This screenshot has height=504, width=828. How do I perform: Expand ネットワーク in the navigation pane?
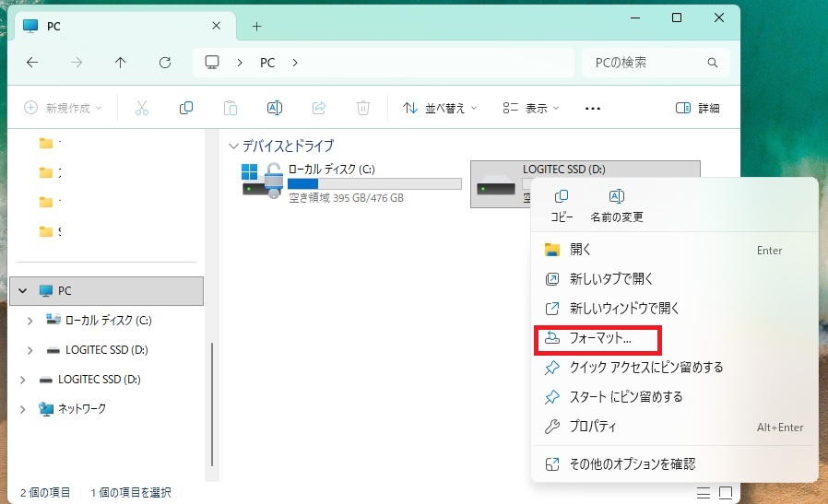[23, 409]
